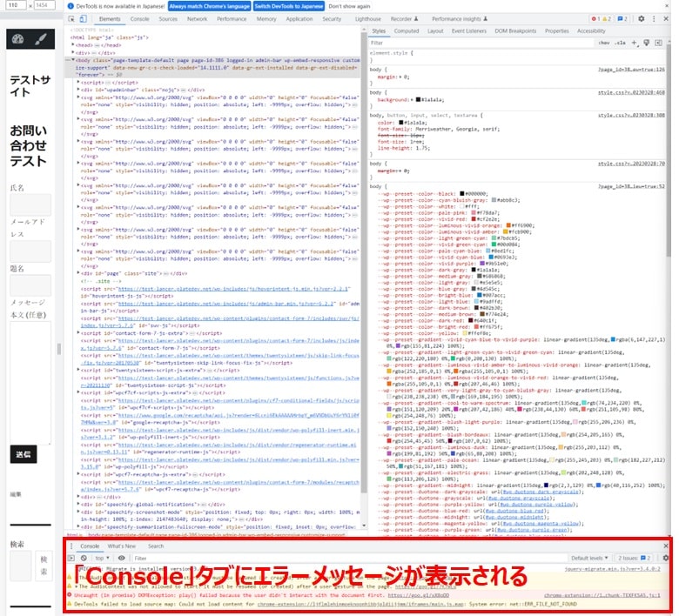
Task: Open the Default levels dropdown
Action: click(x=589, y=558)
